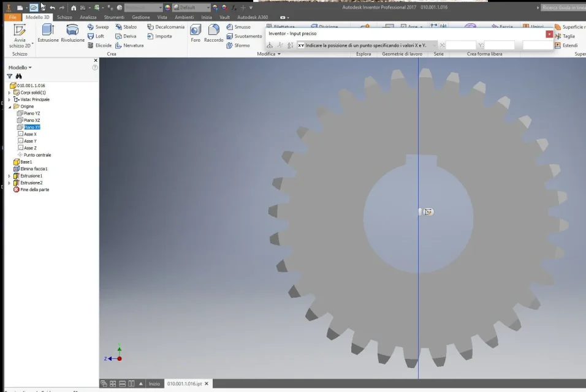586x392 pixels.
Task: Select the Decalcomania decal tool
Action: pyautogui.click(x=166, y=27)
